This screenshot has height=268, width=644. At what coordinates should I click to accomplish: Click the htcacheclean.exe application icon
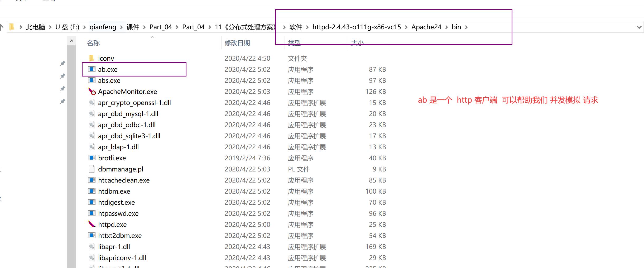92,180
